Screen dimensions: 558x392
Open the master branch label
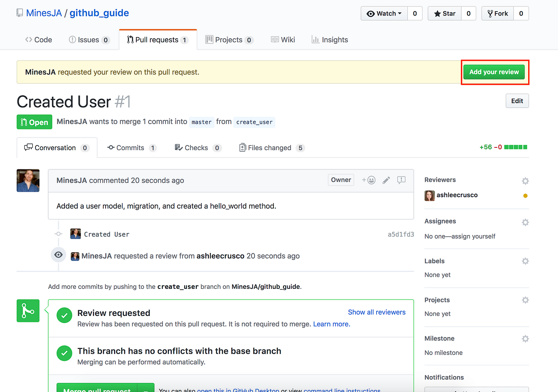tap(201, 122)
